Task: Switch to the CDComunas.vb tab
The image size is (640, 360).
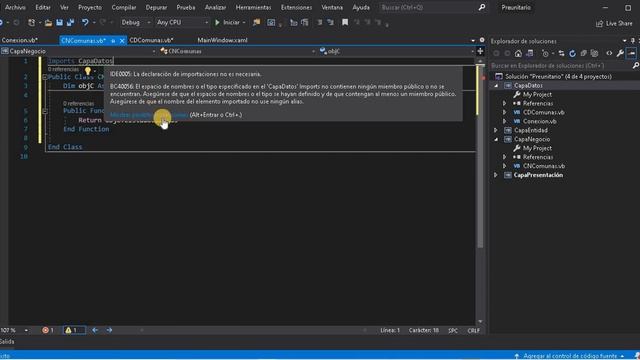Action: [151, 40]
